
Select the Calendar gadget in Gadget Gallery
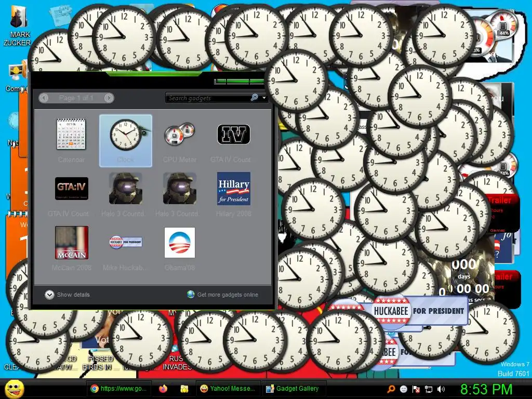coord(71,140)
